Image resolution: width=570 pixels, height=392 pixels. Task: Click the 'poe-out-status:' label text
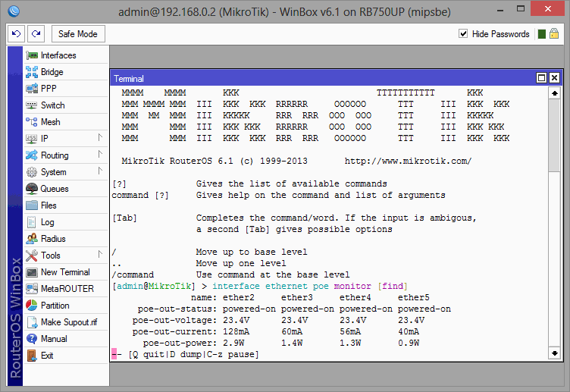coord(177,309)
